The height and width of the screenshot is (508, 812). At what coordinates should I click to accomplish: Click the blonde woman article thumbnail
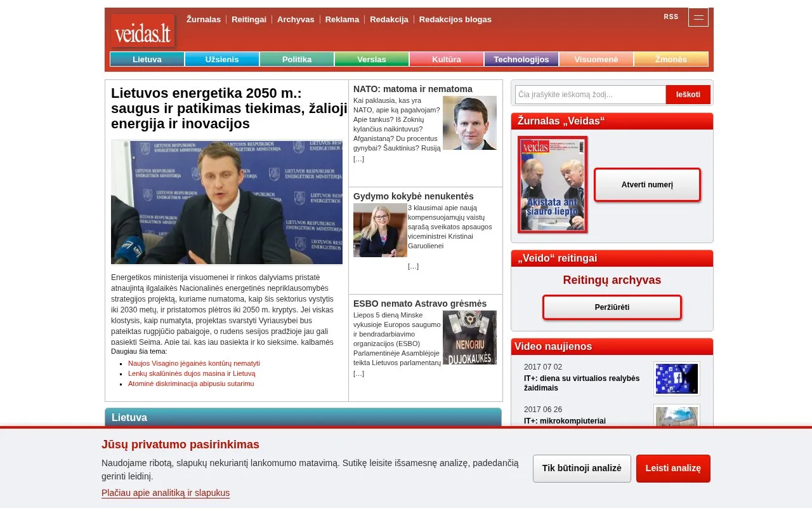(380, 230)
